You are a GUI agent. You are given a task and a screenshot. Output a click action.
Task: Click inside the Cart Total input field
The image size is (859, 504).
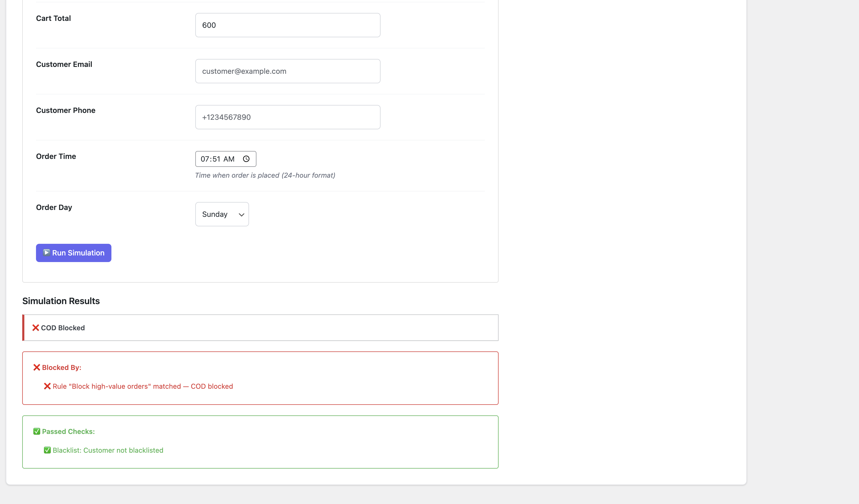287,25
